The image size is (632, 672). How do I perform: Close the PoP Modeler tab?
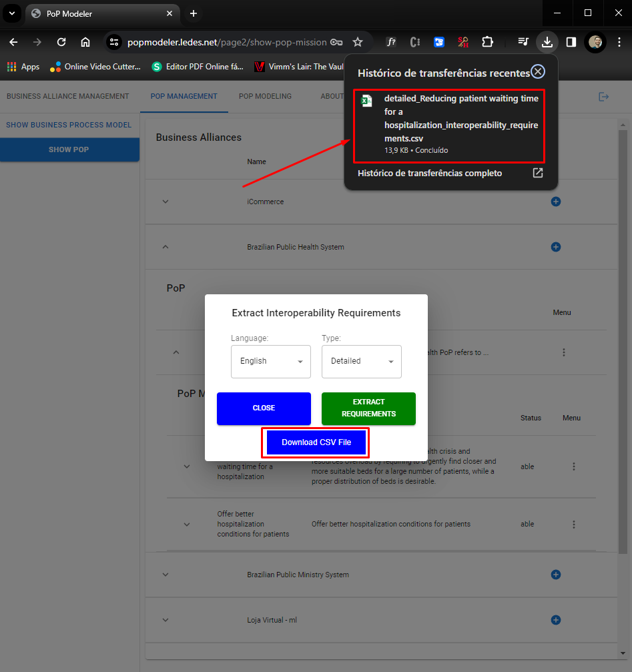[x=170, y=13]
